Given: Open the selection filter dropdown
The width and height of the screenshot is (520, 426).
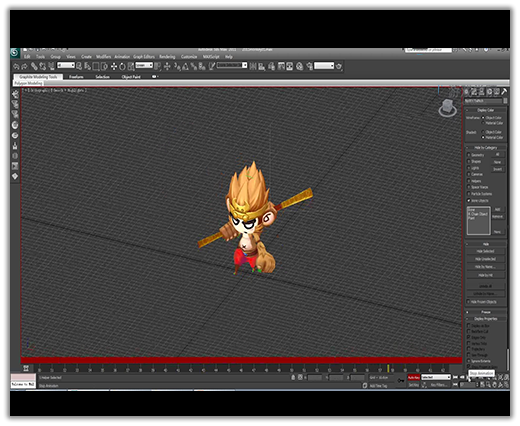Looking at the screenshot, I should click(x=66, y=65).
